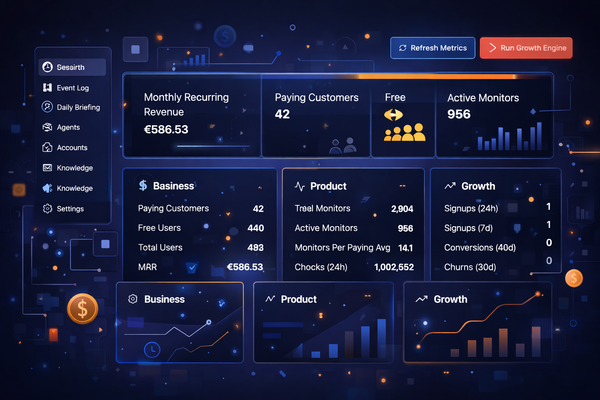Click the refresh arrows icon
Image resolution: width=600 pixels, height=400 pixels.
[403, 48]
